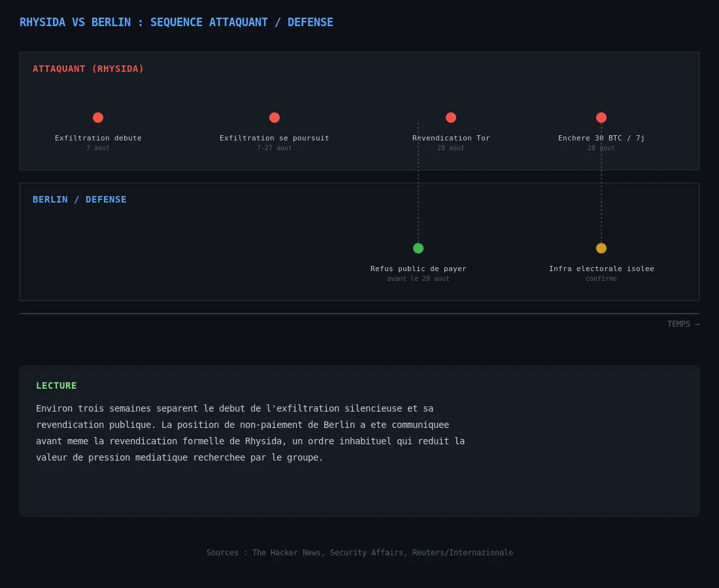Click the Exfiltration debute label

[x=98, y=138]
